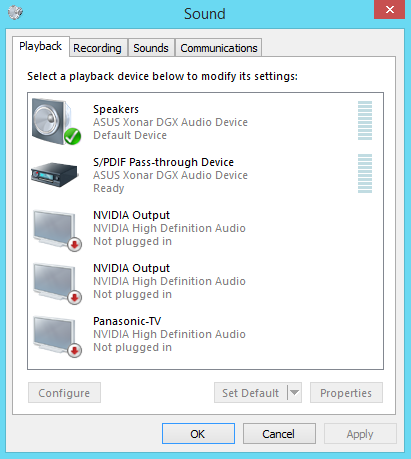The height and width of the screenshot is (459, 411).
Task: Click the sound icon in title bar
Action: 15,13
